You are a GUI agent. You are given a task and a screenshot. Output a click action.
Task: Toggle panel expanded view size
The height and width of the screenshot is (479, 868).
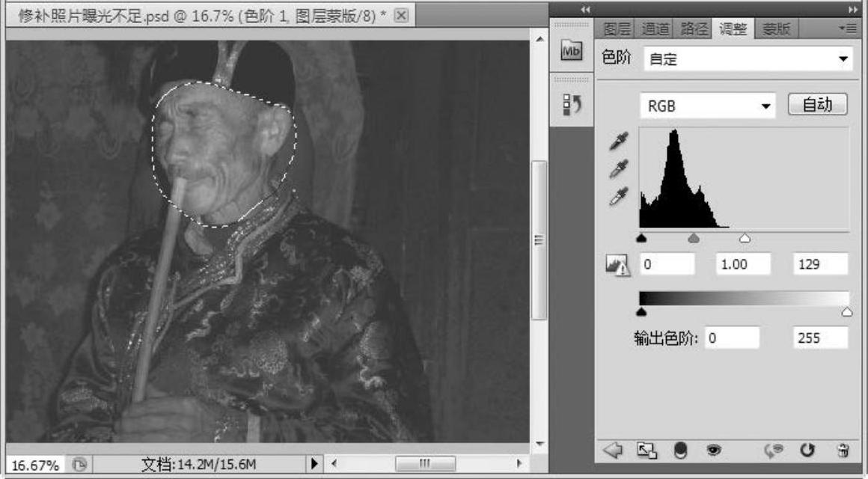[x=644, y=450]
